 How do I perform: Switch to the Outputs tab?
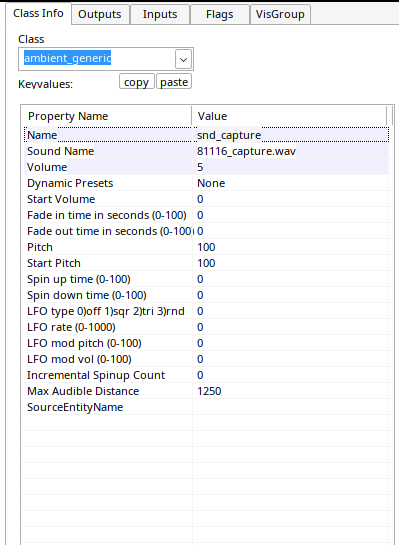coord(100,14)
